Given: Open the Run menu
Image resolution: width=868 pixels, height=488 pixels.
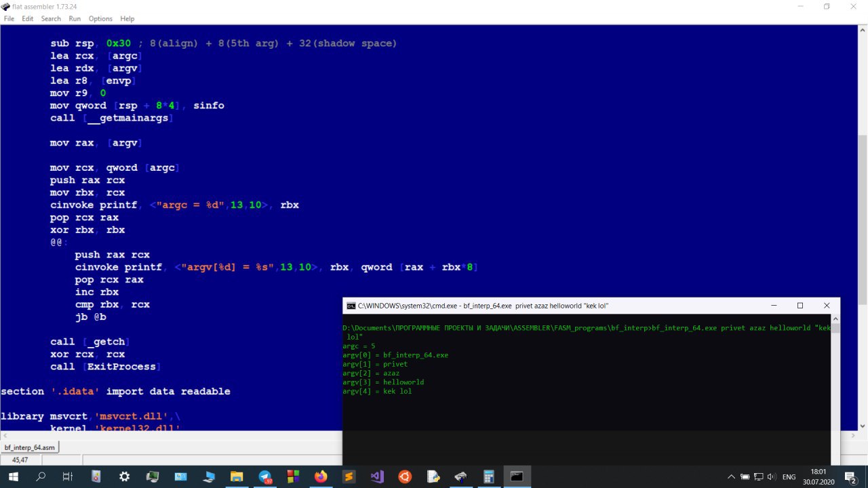Looking at the screenshot, I should (x=75, y=18).
